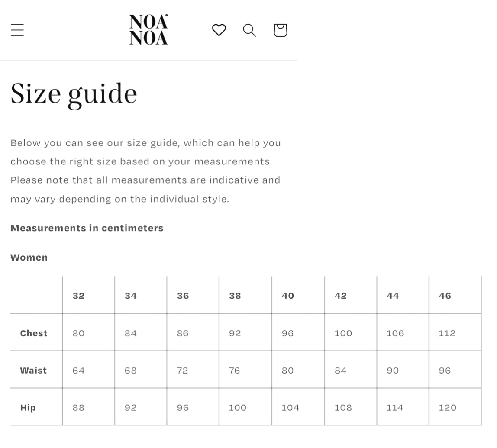Click the Waist row label
The width and height of the screenshot is (497, 448).
[34, 371]
